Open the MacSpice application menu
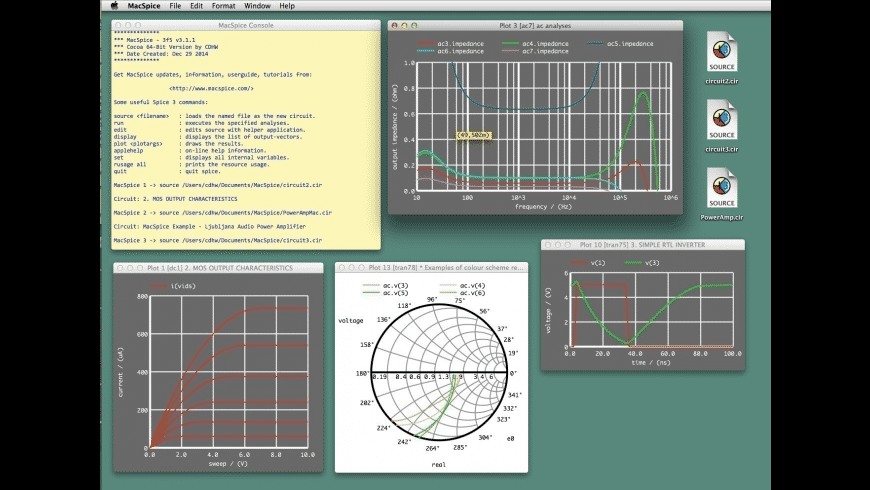 coord(144,6)
